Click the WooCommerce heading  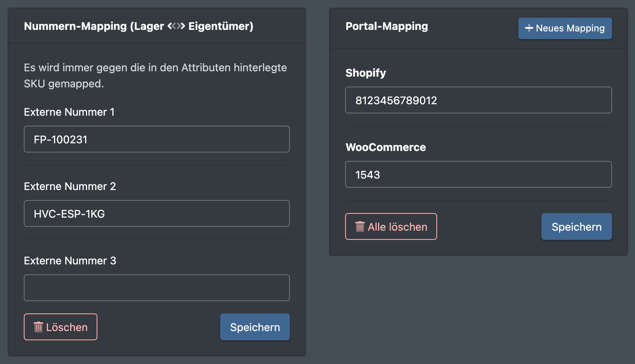click(x=385, y=147)
